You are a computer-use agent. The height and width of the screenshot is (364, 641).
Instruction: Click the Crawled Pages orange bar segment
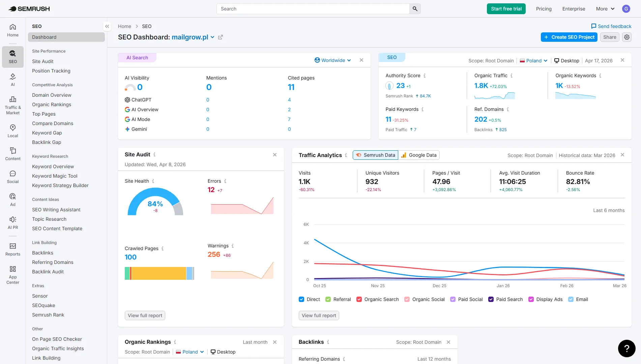coord(158,273)
